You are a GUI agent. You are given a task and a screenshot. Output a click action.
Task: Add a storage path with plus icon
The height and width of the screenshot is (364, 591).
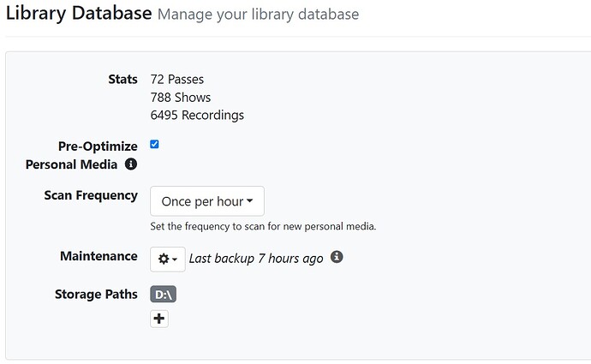159,319
